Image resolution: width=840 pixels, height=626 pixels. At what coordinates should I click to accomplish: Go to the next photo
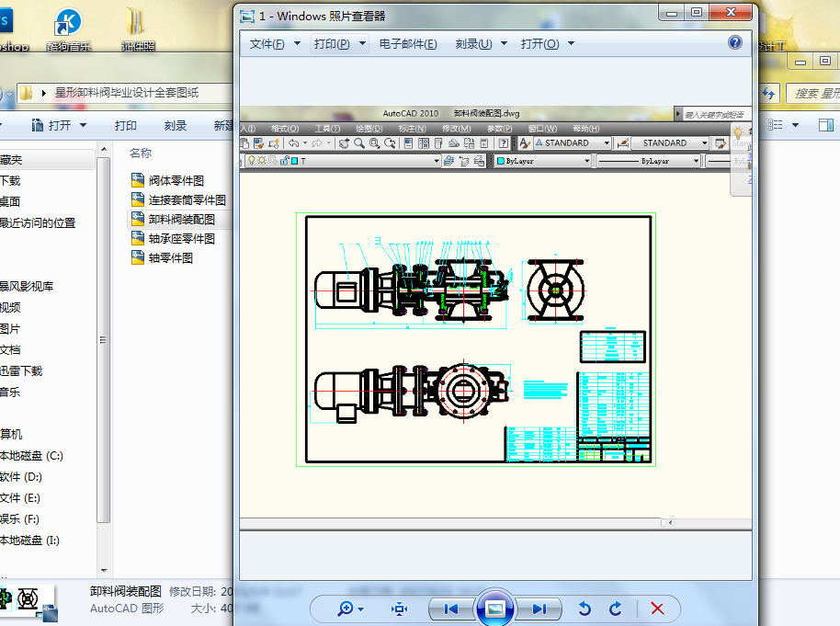click(539, 609)
